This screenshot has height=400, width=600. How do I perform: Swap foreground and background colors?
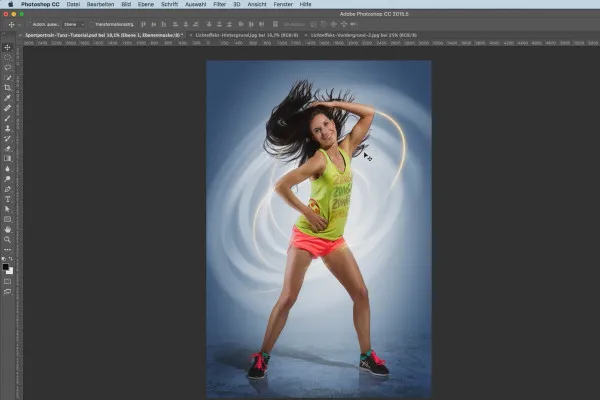pyautogui.click(x=11, y=259)
